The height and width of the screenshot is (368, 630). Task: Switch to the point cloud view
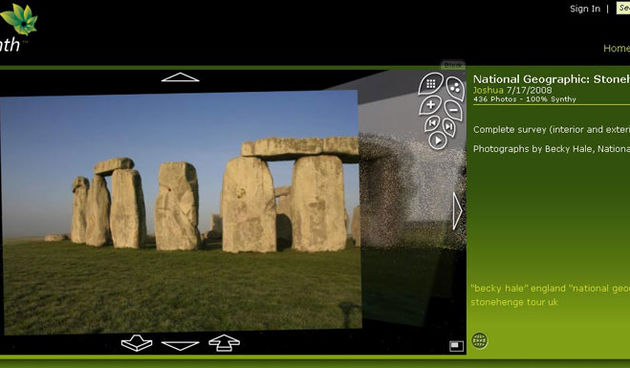point(455,88)
